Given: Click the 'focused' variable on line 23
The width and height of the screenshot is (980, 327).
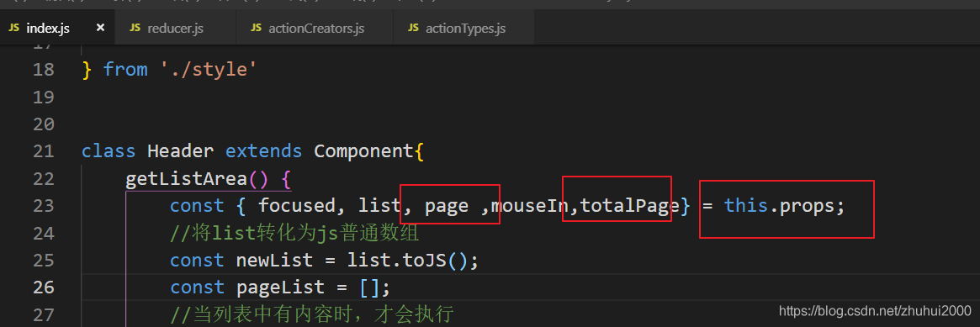Looking at the screenshot, I should point(297,206).
